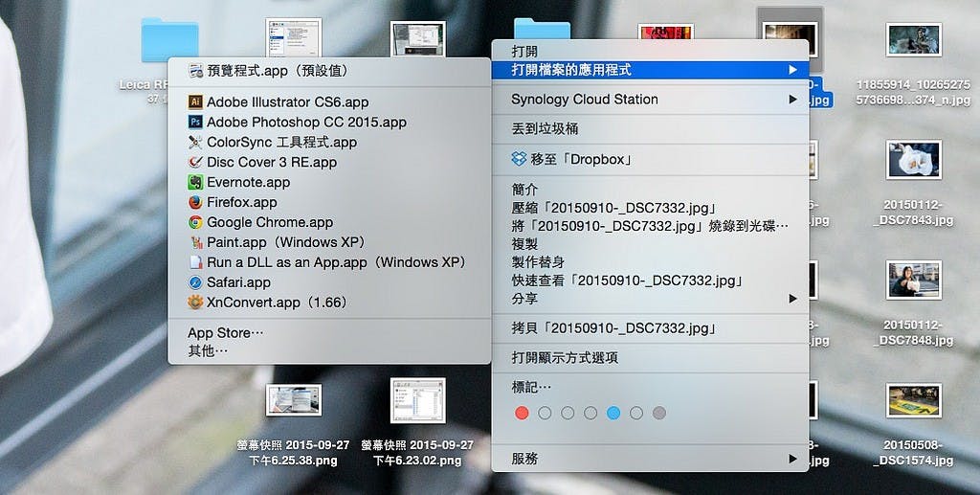The image size is (980, 495).
Task: Select 製作替身 in the context menu
Action: click(538, 262)
